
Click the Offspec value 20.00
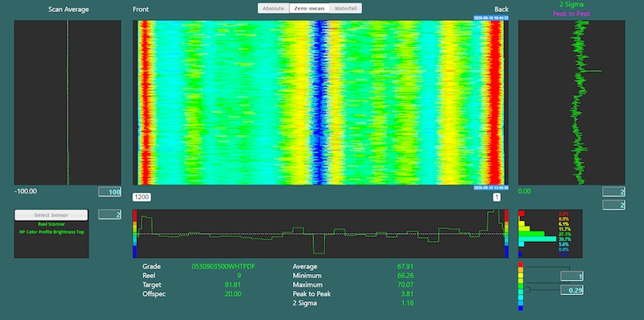click(x=233, y=293)
